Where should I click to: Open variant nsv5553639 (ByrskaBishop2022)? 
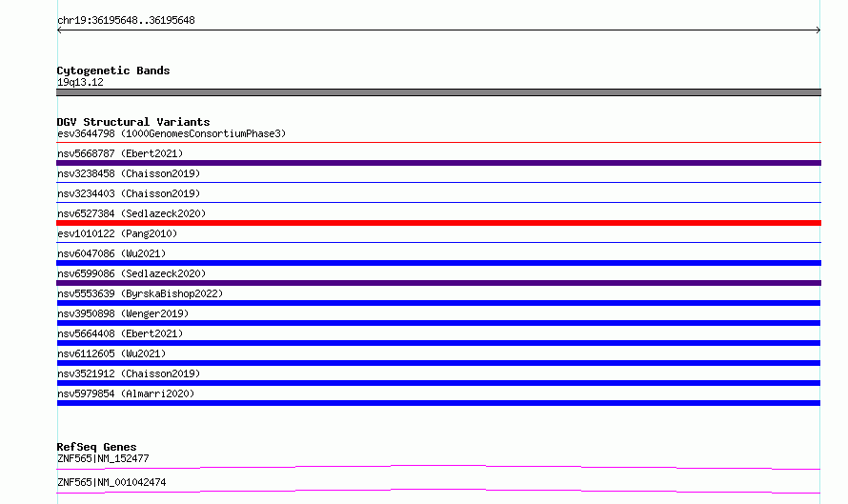[140, 293]
